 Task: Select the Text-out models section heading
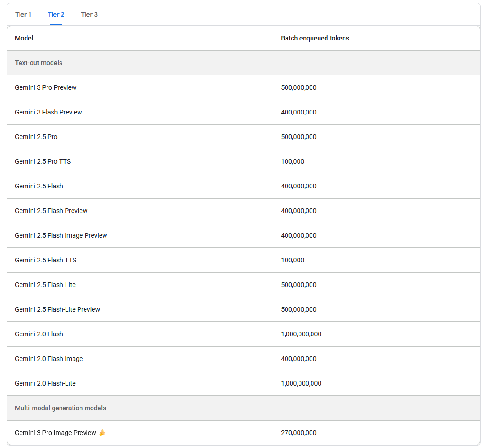[x=39, y=63]
